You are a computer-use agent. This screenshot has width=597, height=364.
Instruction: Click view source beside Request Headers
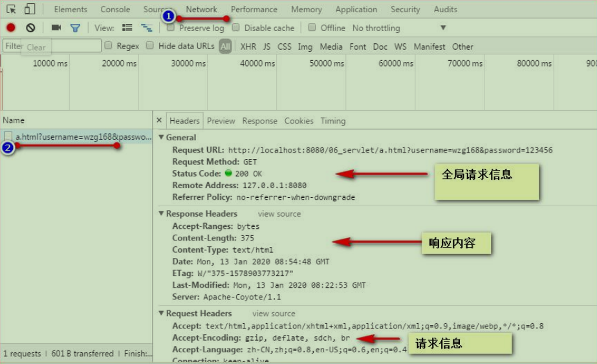click(274, 314)
